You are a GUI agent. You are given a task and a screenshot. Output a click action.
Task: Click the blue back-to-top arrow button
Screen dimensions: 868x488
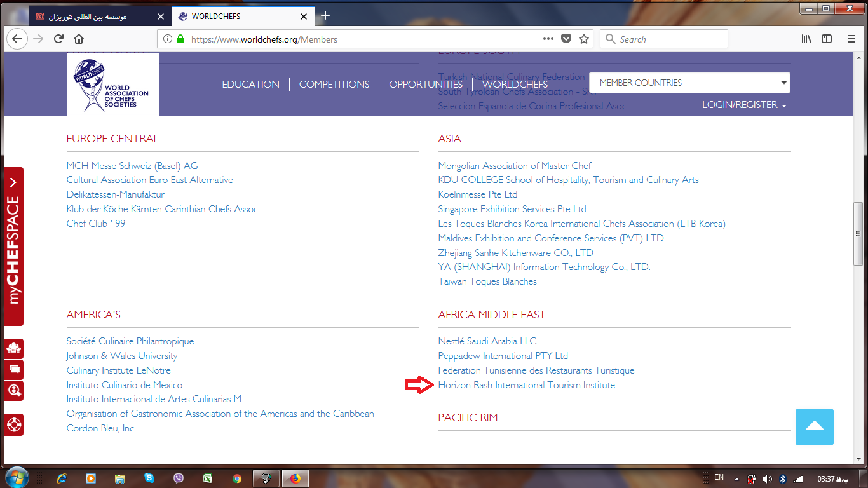point(814,426)
